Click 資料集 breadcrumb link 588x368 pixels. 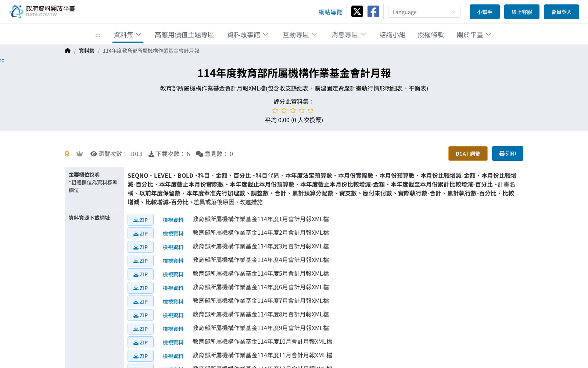(87, 51)
